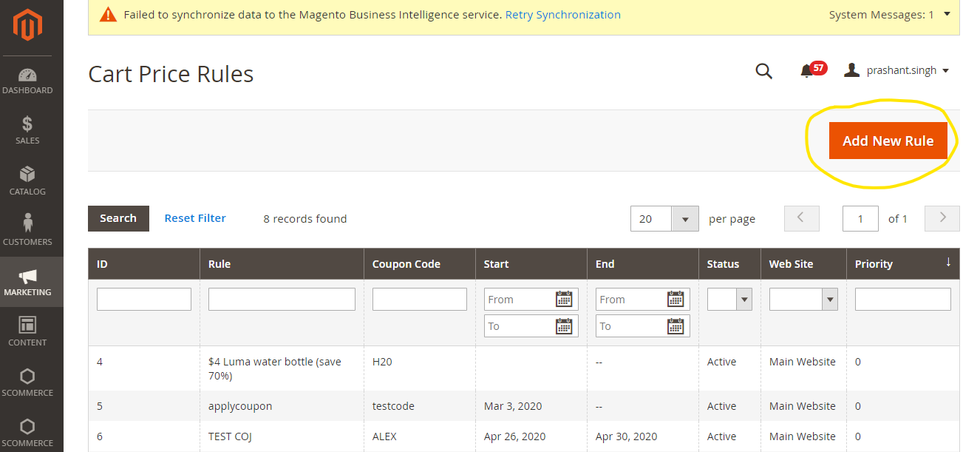Click the Retry Synchronization link
Viewport: 980px width, 452px height.
(562, 15)
